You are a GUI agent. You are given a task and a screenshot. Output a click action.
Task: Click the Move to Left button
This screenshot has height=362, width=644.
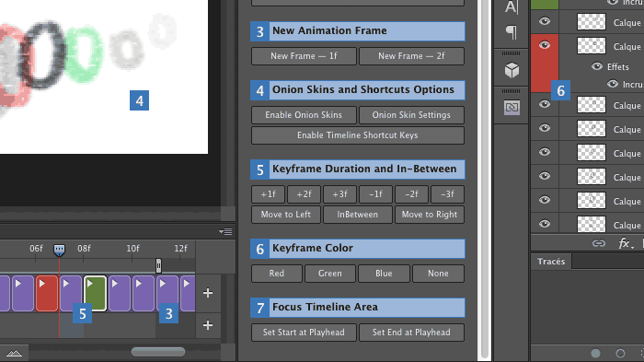tap(286, 215)
